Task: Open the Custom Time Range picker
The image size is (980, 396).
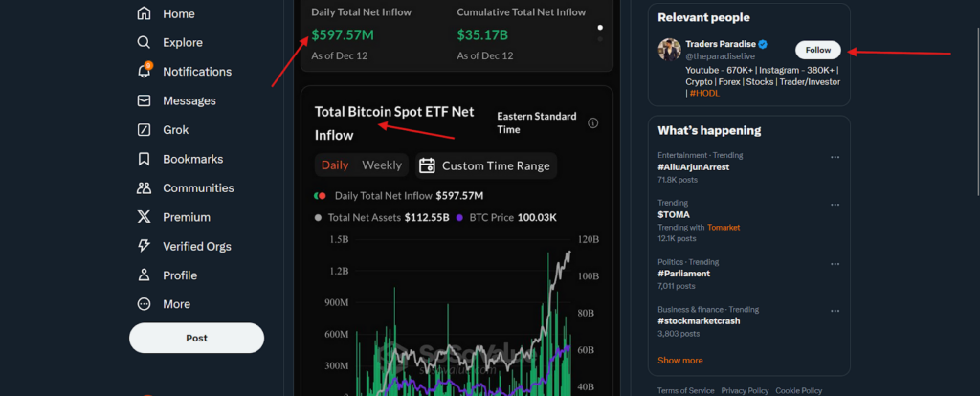Action: [486, 165]
